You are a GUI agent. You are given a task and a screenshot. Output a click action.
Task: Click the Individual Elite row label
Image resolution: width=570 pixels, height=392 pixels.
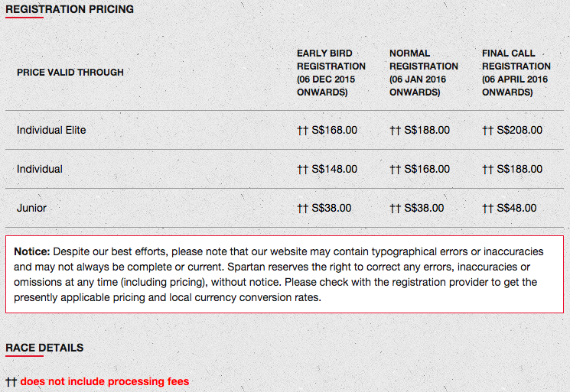pos(51,130)
